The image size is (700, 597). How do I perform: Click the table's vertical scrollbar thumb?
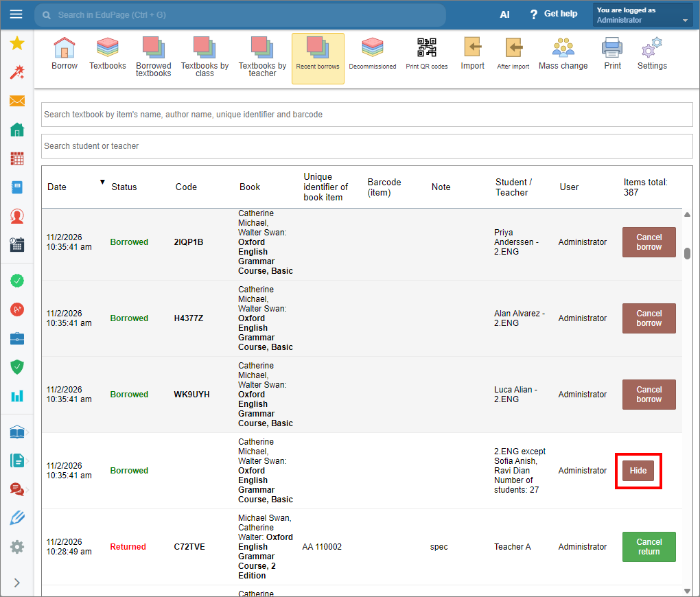[x=687, y=253]
